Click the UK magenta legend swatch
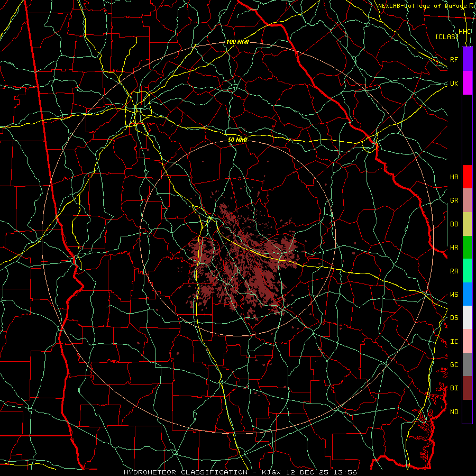The width and height of the screenshot is (476, 476). [467, 83]
